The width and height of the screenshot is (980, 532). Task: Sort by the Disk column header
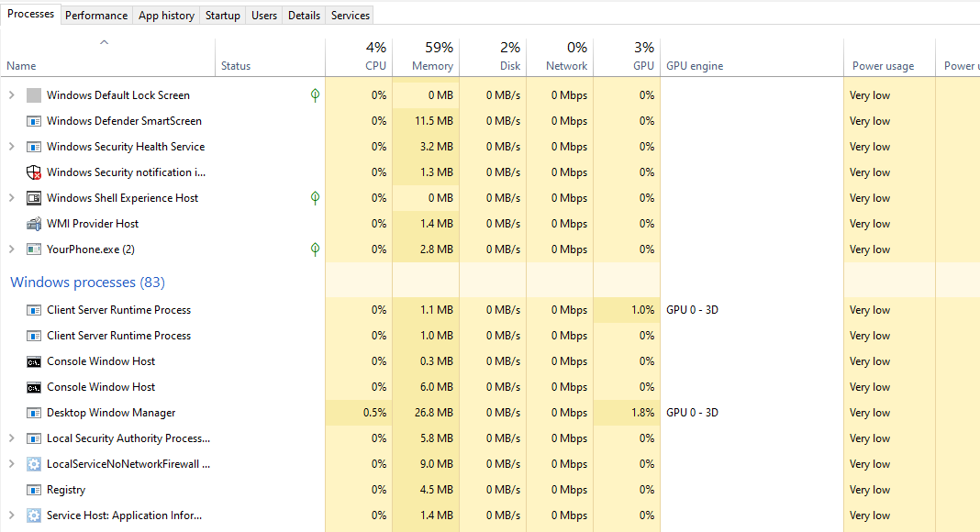pos(493,58)
